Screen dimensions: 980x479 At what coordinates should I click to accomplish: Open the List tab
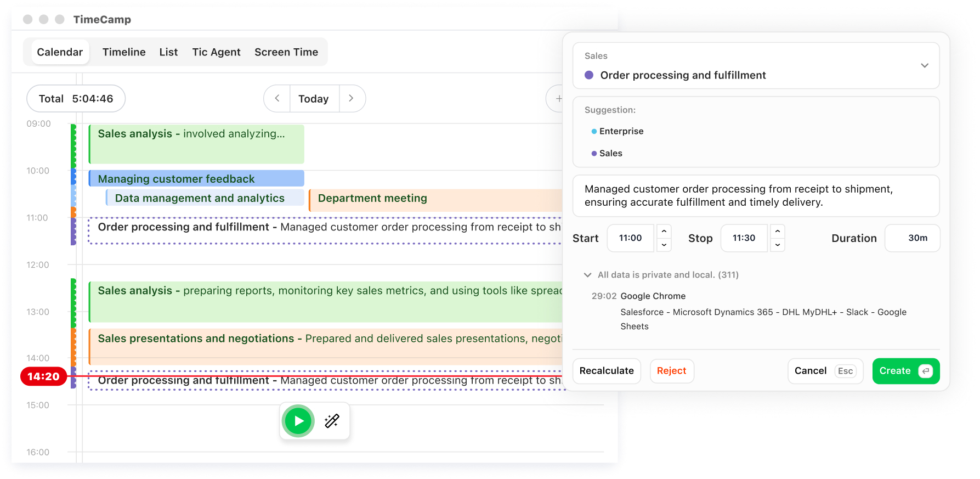coord(168,52)
